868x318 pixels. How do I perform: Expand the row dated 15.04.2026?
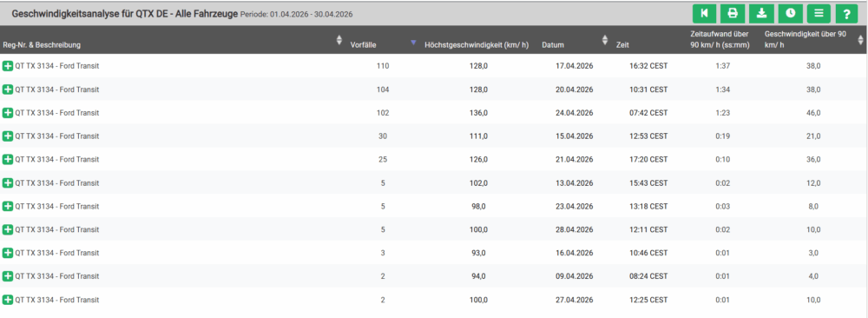8,136
